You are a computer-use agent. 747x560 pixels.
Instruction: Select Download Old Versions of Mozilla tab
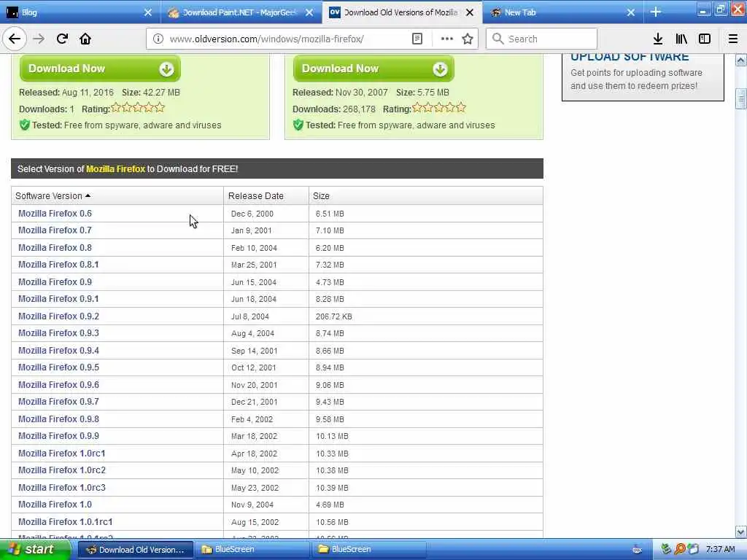tap(402, 12)
